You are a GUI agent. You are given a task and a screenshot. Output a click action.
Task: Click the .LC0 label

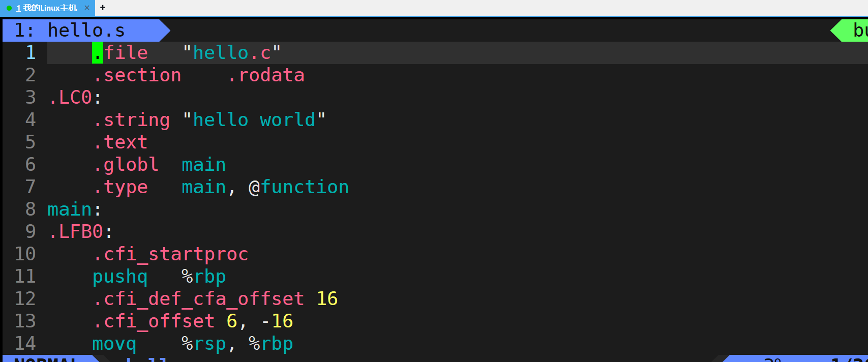[x=70, y=98]
